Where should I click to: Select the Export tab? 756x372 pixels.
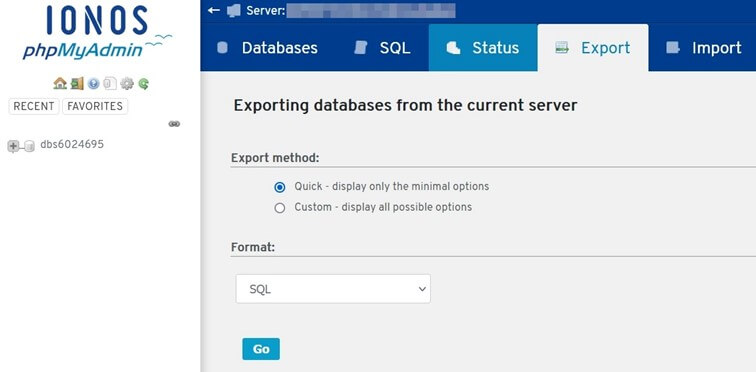(x=593, y=48)
